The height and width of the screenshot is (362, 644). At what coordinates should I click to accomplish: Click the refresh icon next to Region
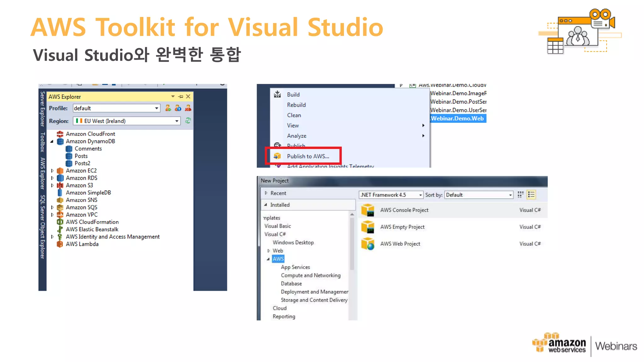pos(188,121)
